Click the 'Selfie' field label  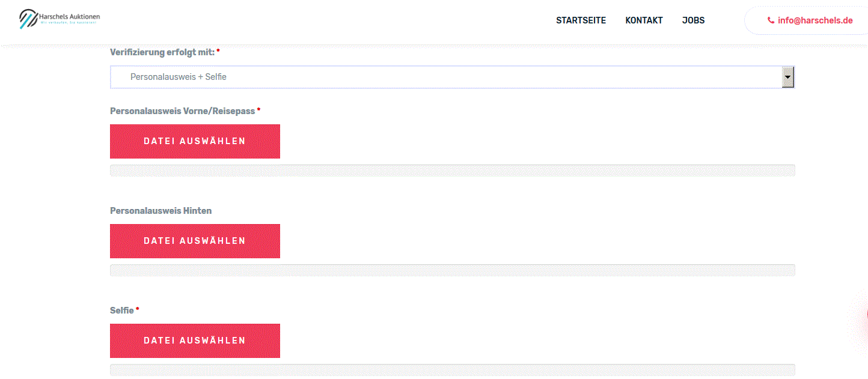click(122, 311)
